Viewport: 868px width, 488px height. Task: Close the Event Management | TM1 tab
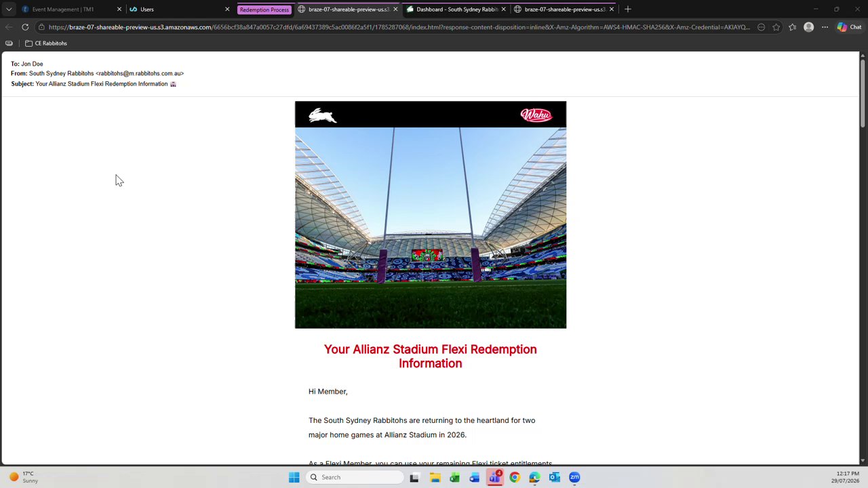pos(119,9)
